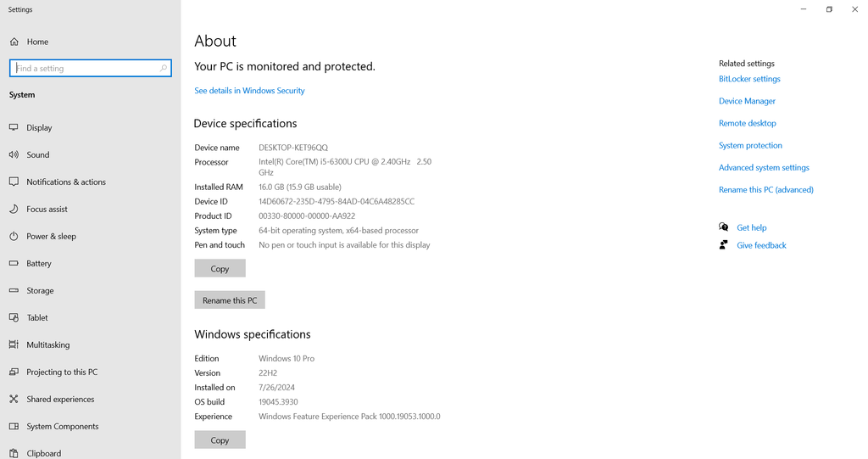Close the Settings window
The height and width of the screenshot is (459, 868).
pos(854,9)
